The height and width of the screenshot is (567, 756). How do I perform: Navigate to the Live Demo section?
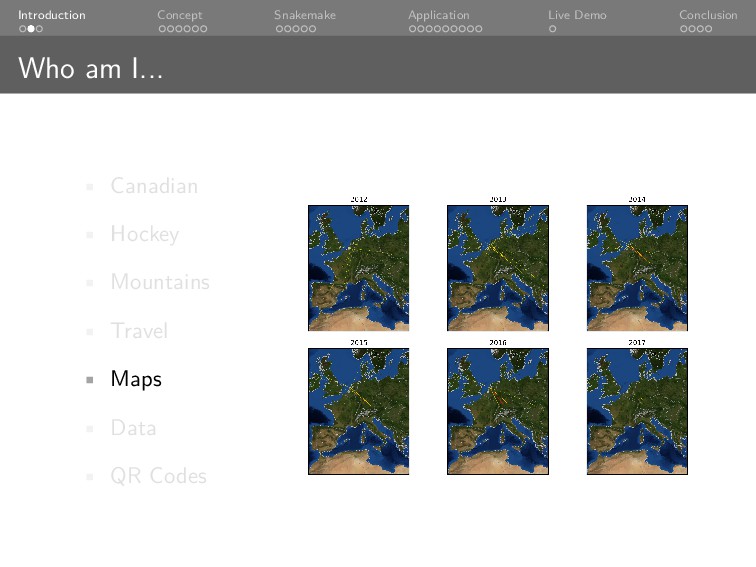tap(577, 15)
